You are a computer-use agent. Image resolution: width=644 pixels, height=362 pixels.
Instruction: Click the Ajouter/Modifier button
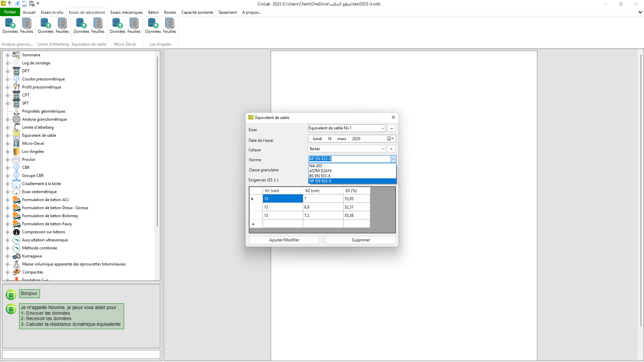pyautogui.click(x=284, y=240)
